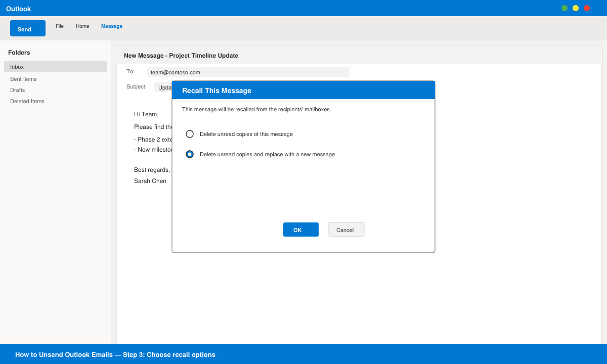Screen dimensions: 607x364
Task: Click "New Message - Project Timeline Update" header
Action: pos(181,56)
